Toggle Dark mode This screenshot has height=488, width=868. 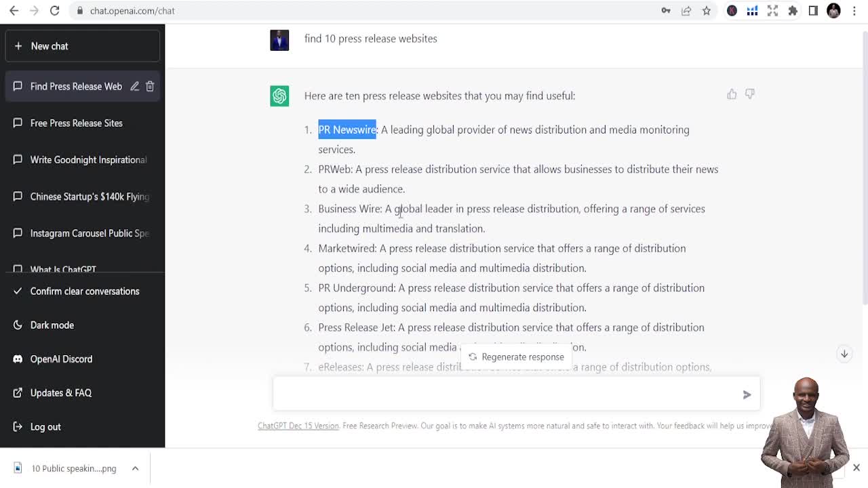82,325
